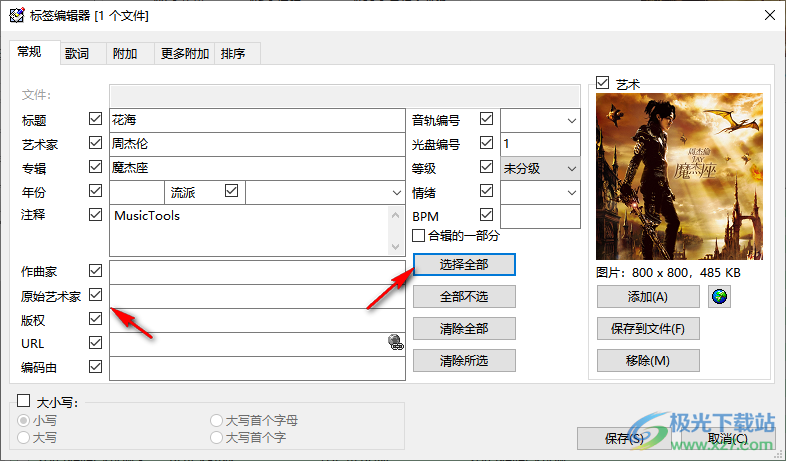Toggle the 原始艺术家 checkbox
Screen dimensions: 786x461
tap(95, 295)
